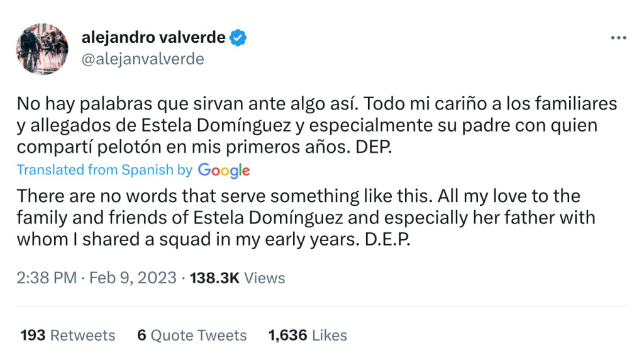Click the English translation's first line
The image size is (644, 360).
click(x=298, y=196)
